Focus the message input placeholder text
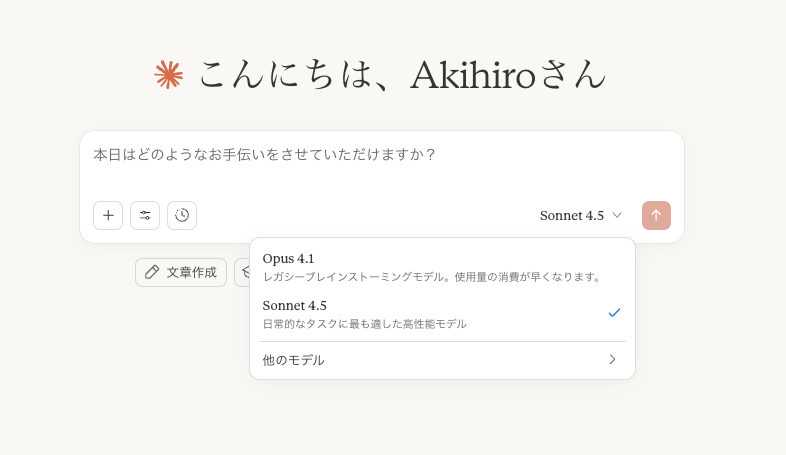 coord(265,155)
